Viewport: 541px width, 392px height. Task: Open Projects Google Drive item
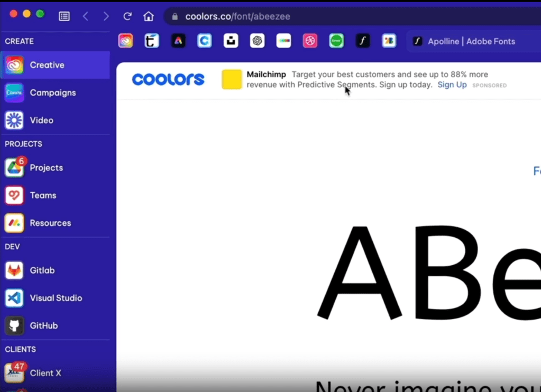point(46,168)
